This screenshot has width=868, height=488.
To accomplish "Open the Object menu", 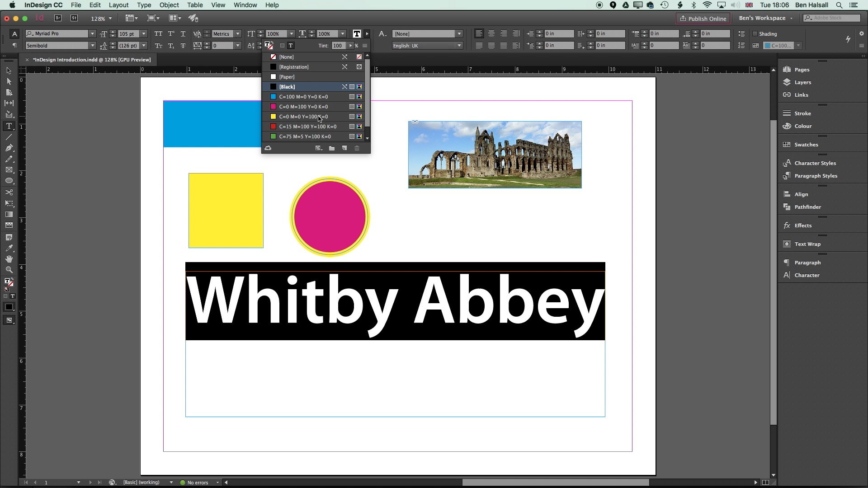I will click(x=169, y=5).
